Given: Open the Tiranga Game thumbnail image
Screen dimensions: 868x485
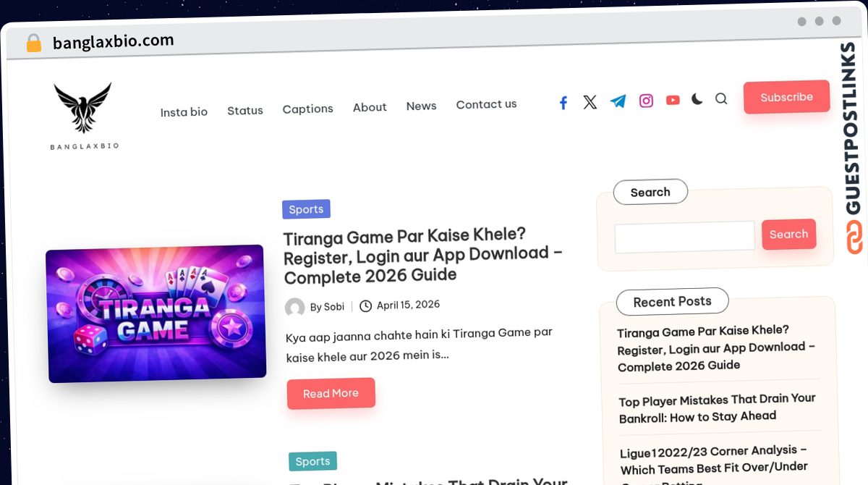Looking at the screenshot, I should [156, 313].
